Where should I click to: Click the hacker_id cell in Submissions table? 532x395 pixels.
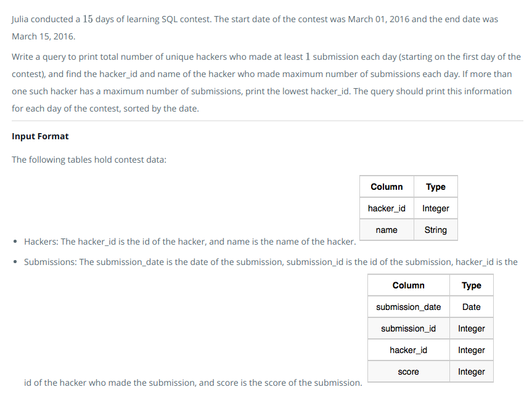409,350
